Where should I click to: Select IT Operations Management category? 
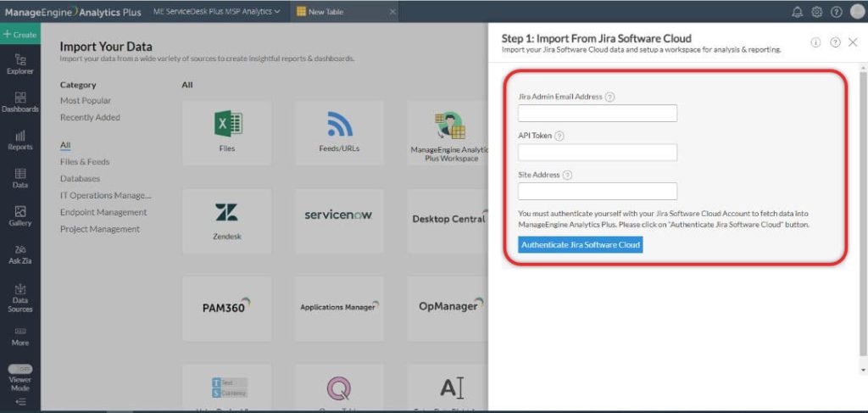tap(105, 195)
